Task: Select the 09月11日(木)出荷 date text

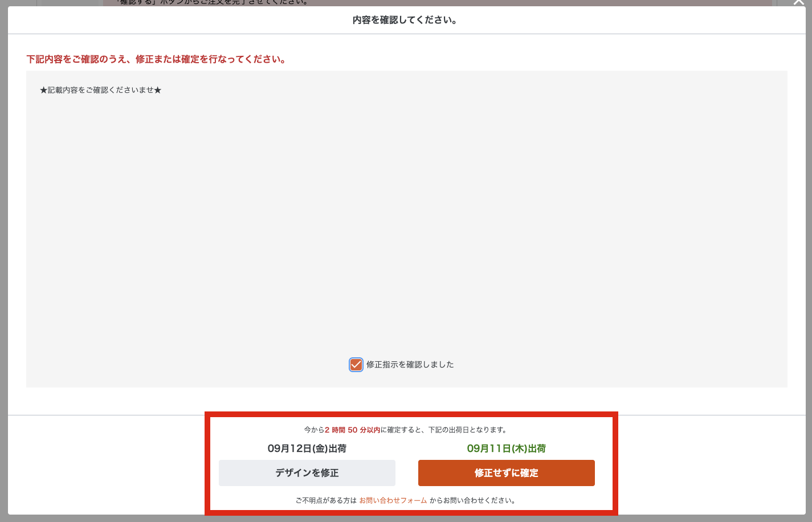Action: tap(507, 448)
